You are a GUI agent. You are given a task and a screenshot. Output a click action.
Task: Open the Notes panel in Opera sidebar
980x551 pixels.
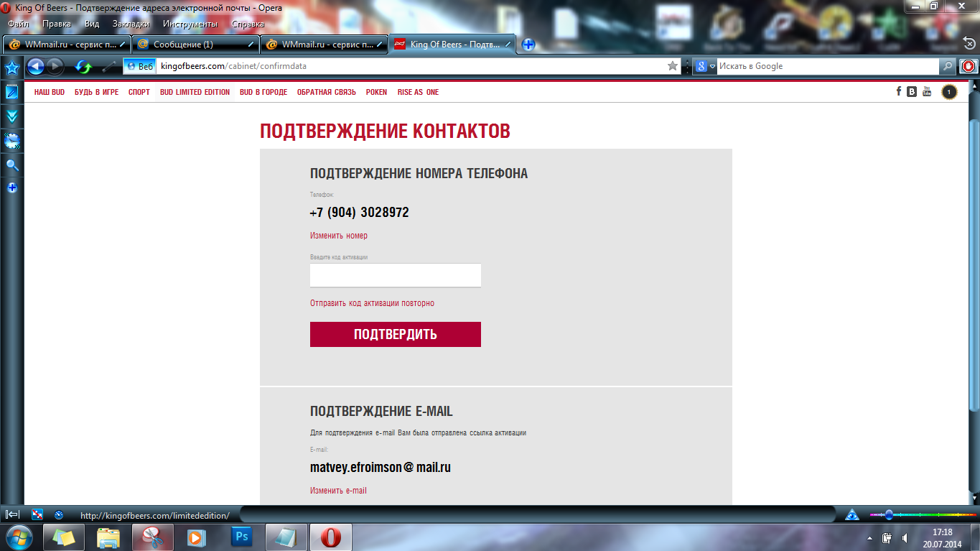(x=12, y=92)
